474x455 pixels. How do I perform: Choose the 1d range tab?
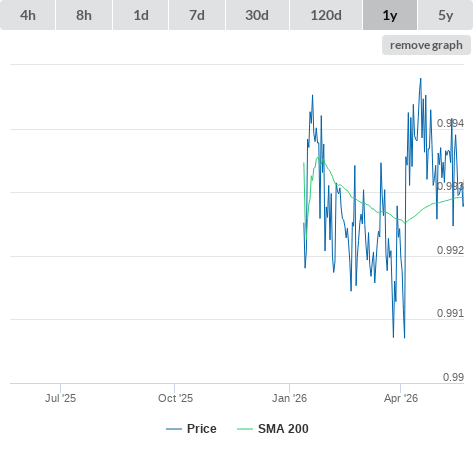click(141, 15)
